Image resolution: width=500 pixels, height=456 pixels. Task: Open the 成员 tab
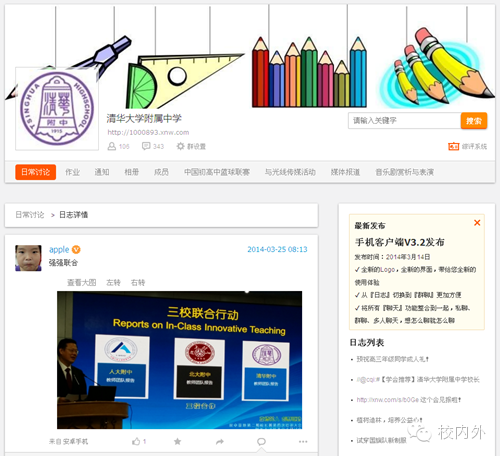161,172
